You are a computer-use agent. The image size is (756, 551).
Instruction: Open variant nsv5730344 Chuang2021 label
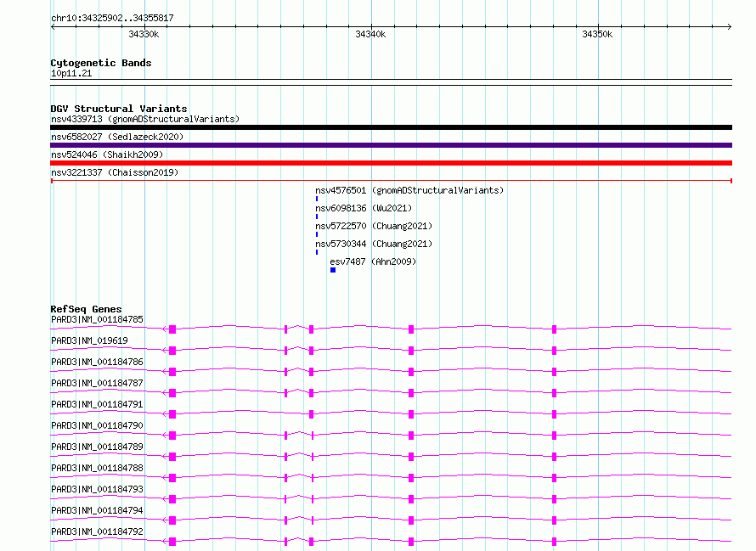[x=374, y=244]
